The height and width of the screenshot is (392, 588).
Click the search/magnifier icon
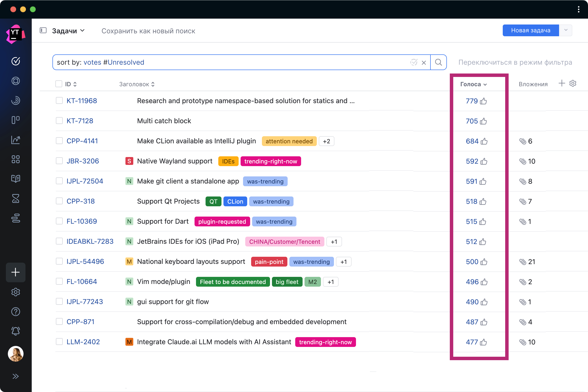438,62
